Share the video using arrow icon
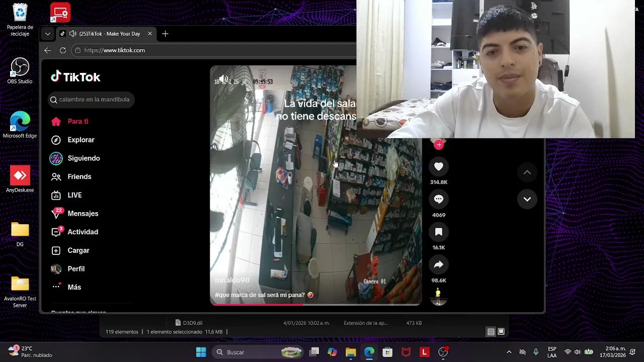Viewport: 644px width, 362px height. tap(439, 264)
